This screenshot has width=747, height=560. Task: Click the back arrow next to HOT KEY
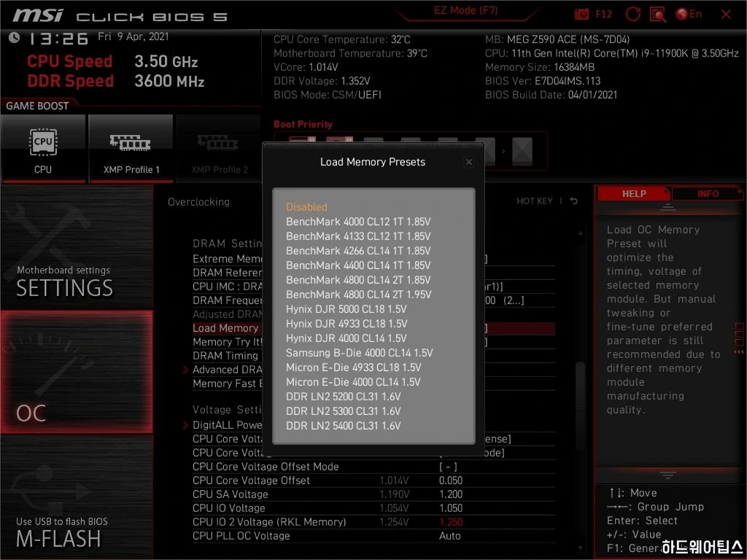point(573,201)
